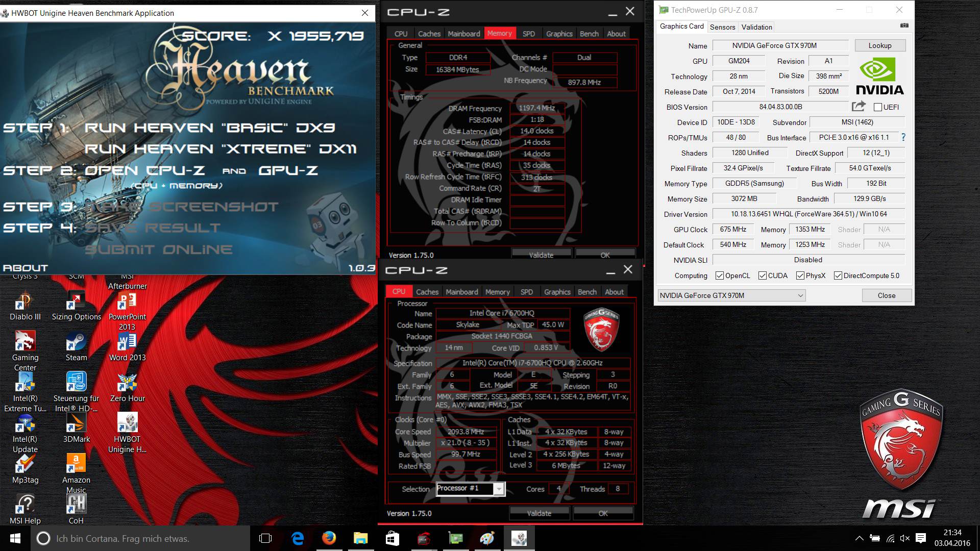Open the Intel(R) Update desktop icon

pos(25,434)
